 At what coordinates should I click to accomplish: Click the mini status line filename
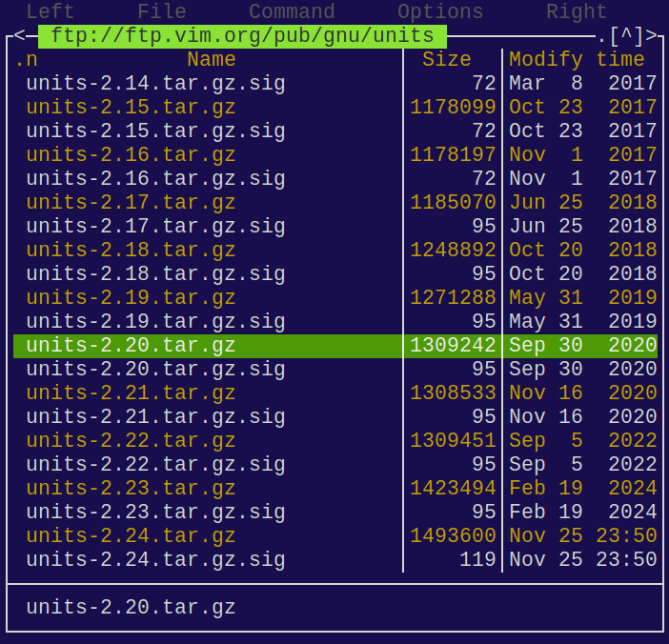pos(131,608)
